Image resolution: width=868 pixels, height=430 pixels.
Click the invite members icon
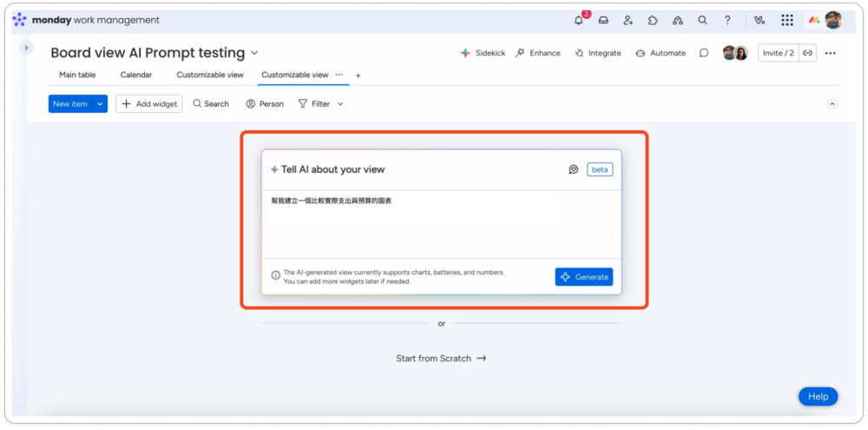pyautogui.click(x=628, y=20)
